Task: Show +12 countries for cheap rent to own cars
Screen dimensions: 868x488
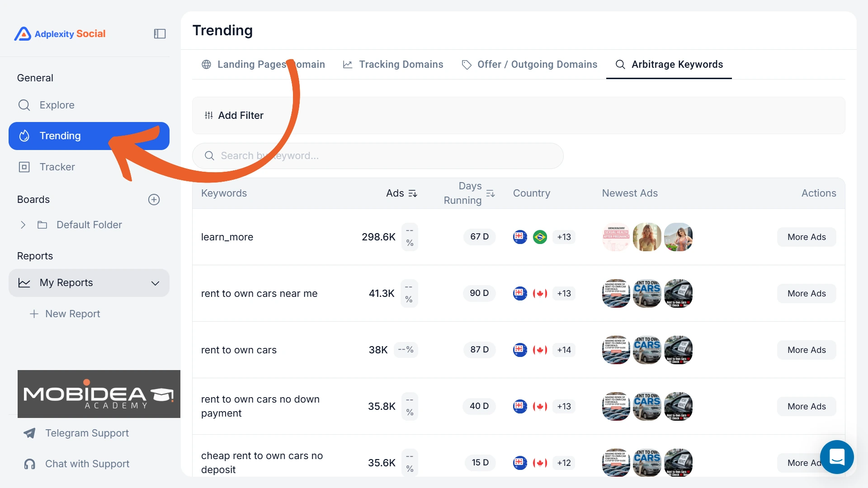Action: pyautogui.click(x=564, y=463)
